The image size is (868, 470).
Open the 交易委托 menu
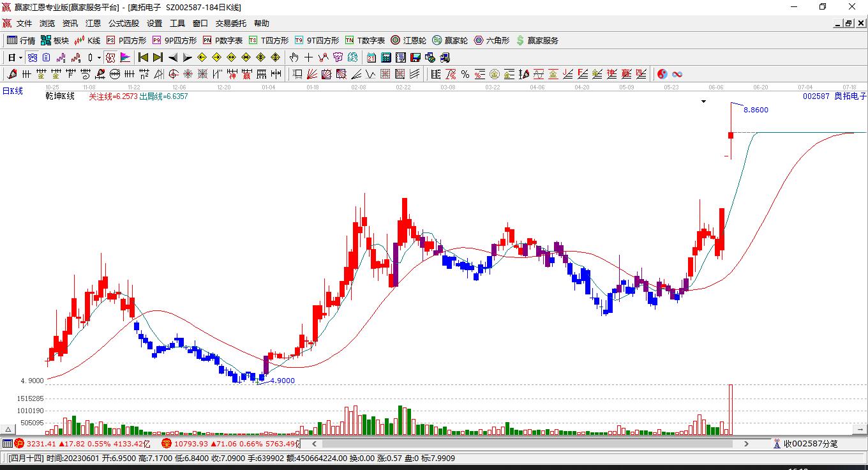pyautogui.click(x=231, y=24)
